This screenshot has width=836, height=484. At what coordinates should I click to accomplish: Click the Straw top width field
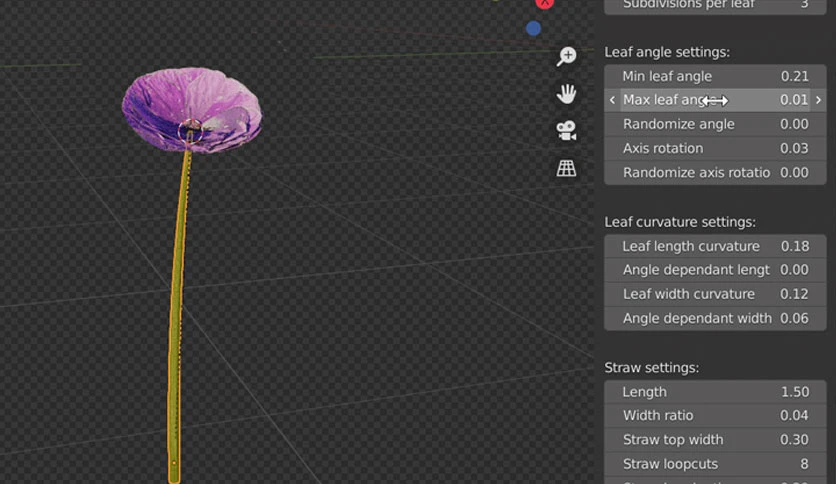click(715, 440)
